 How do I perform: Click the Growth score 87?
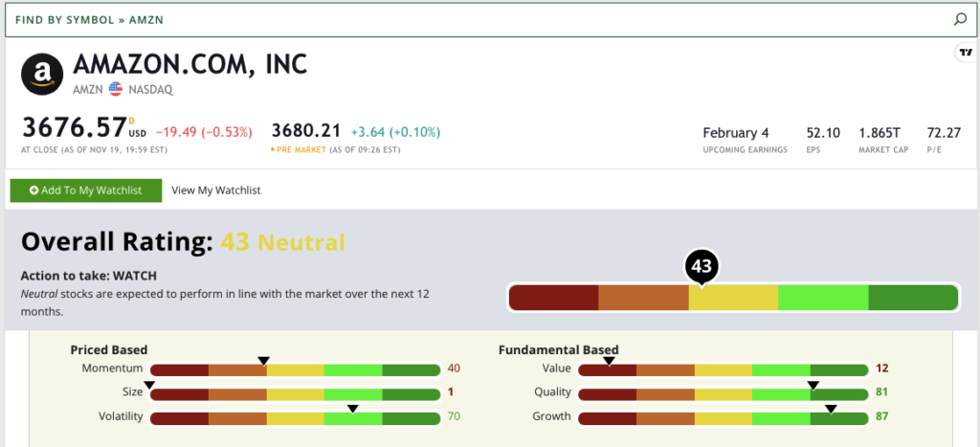tap(881, 416)
